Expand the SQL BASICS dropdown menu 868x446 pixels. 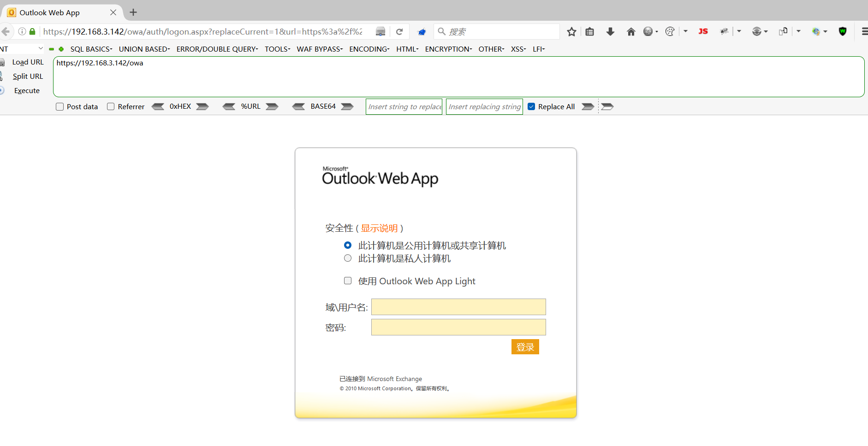pos(91,49)
